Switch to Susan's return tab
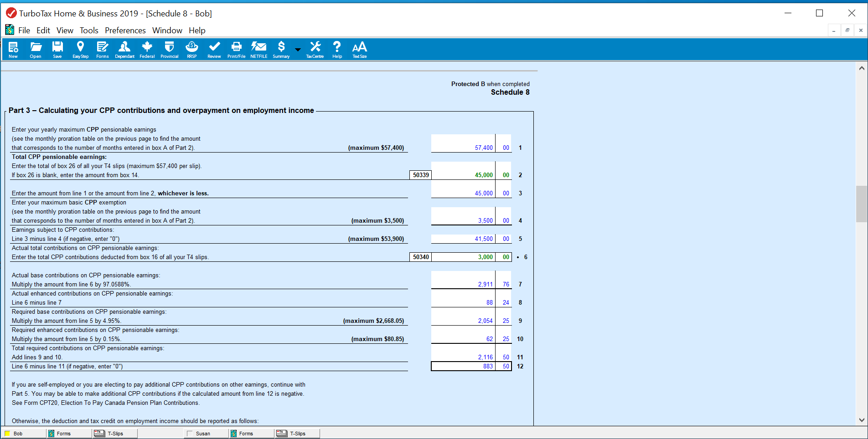This screenshot has width=868, height=439. point(206,434)
